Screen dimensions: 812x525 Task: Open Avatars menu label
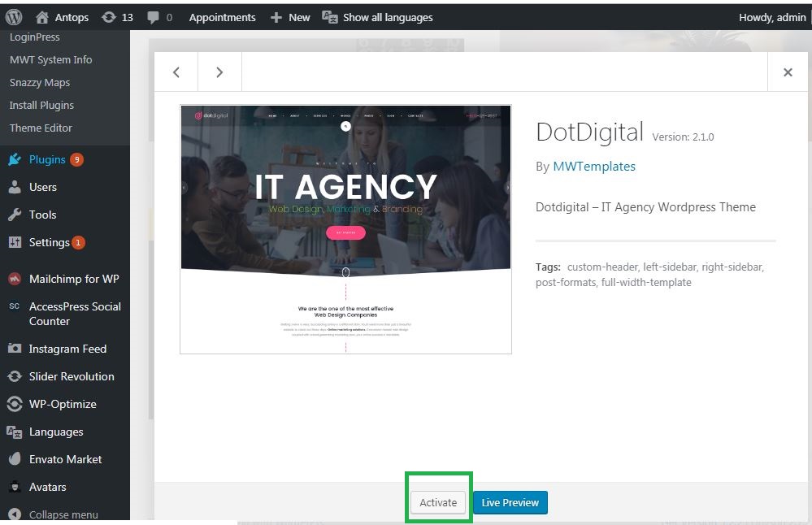click(x=48, y=487)
